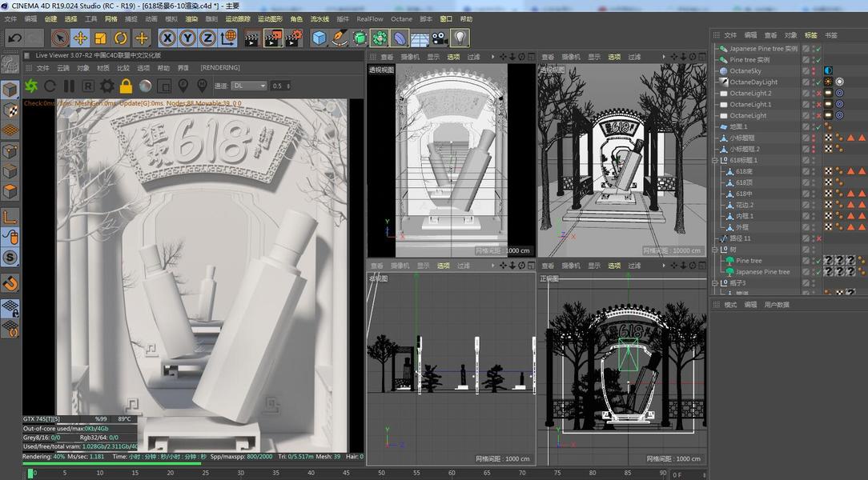Toggle OctaneLight.2 red X enable mark
868x480 pixels.
818,94
